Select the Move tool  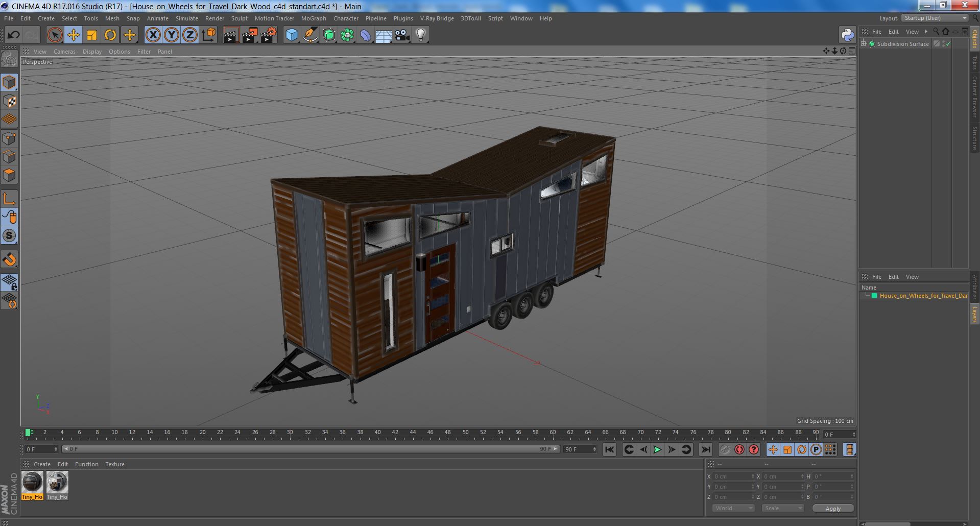coord(74,35)
